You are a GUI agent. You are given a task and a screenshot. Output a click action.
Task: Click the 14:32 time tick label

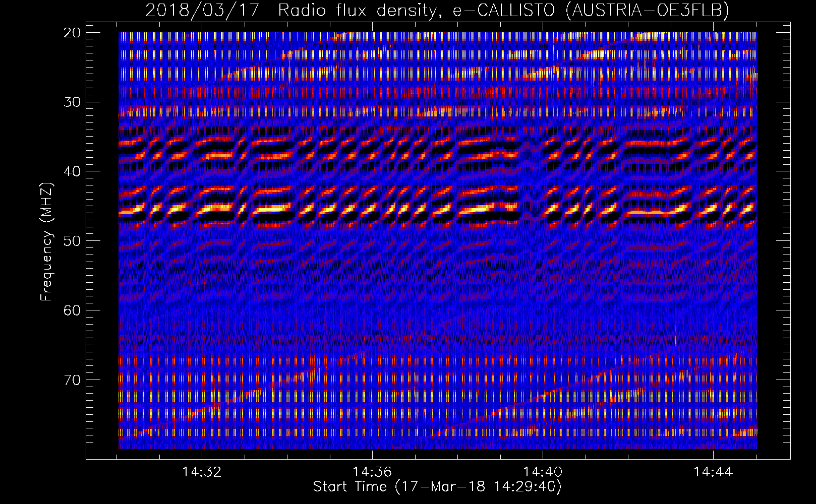tap(202, 472)
